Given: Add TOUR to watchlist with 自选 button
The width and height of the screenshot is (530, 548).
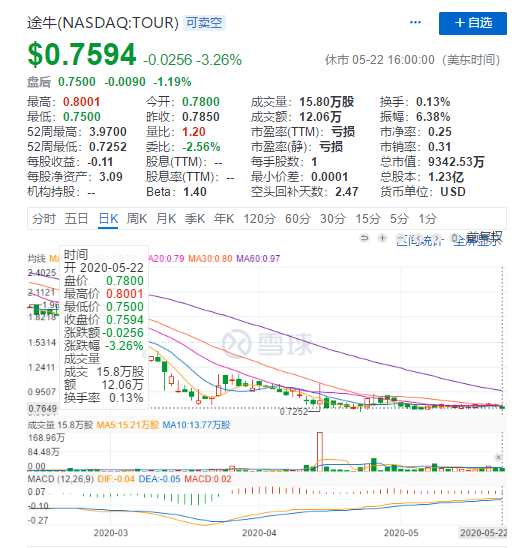Looking at the screenshot, I should click(473, 23).
